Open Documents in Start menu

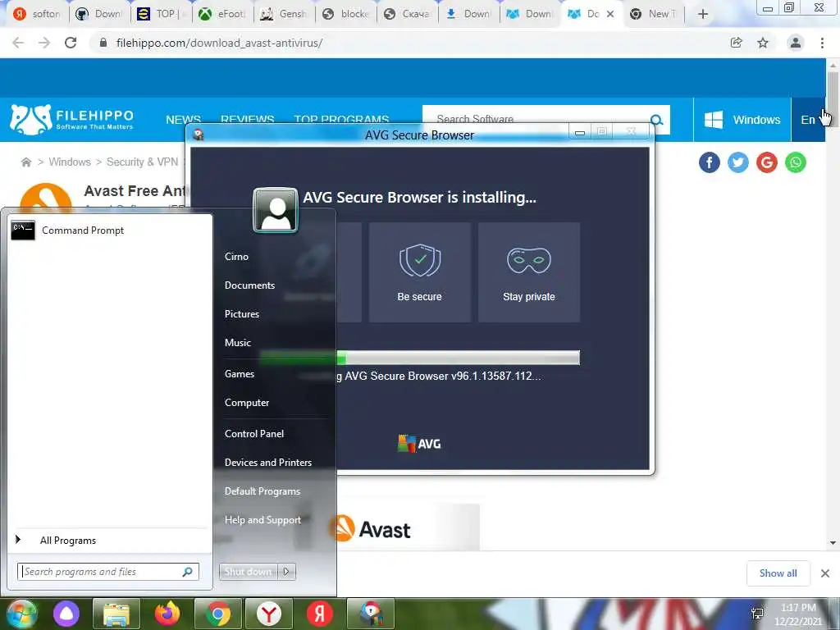[249, 285]
